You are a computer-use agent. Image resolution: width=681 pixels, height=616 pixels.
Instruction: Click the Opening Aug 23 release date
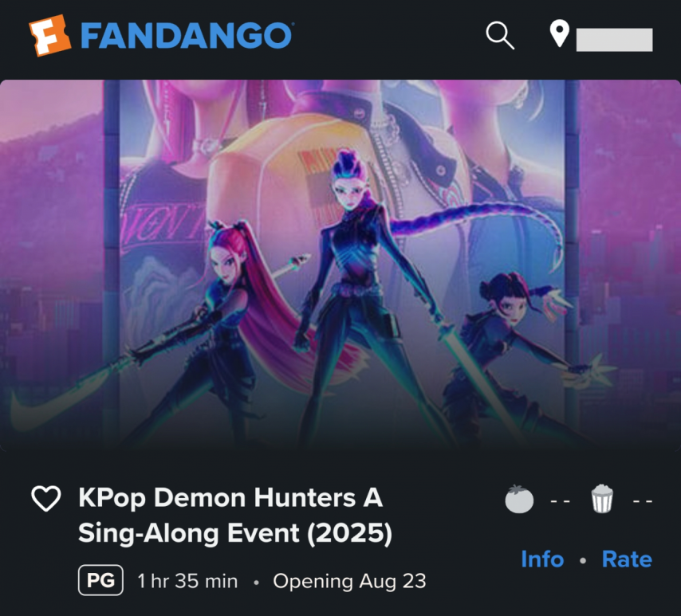point(349,581)
